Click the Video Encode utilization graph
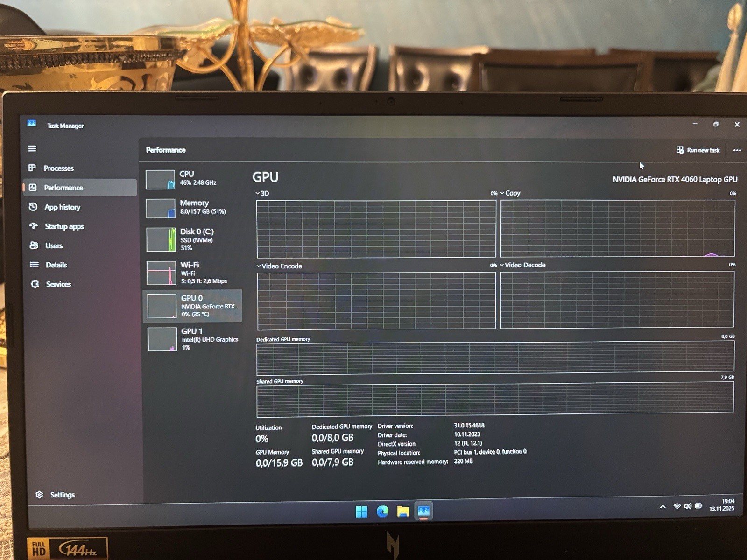747x560 pixels. [376, 301]
